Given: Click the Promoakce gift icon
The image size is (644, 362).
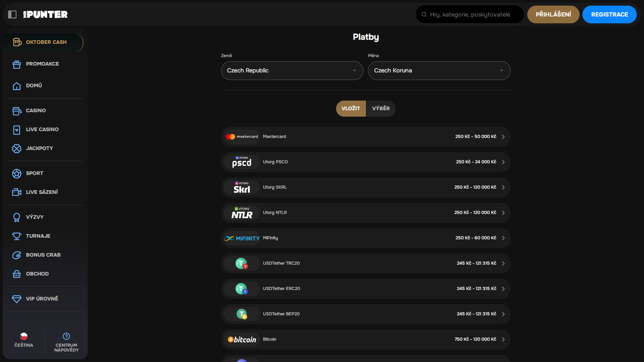Looking at the screenshot, I should [x=17, y=64].
